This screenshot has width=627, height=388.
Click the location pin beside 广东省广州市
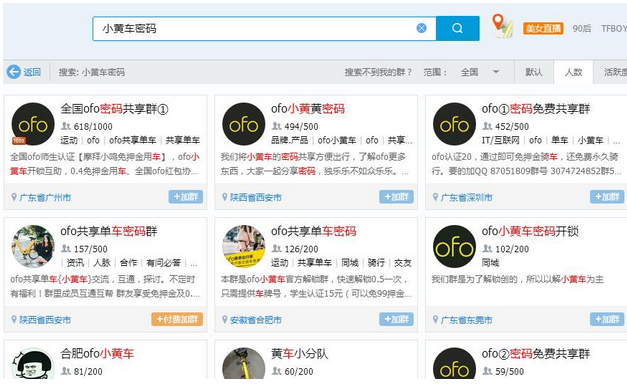(x=14, y=197)
